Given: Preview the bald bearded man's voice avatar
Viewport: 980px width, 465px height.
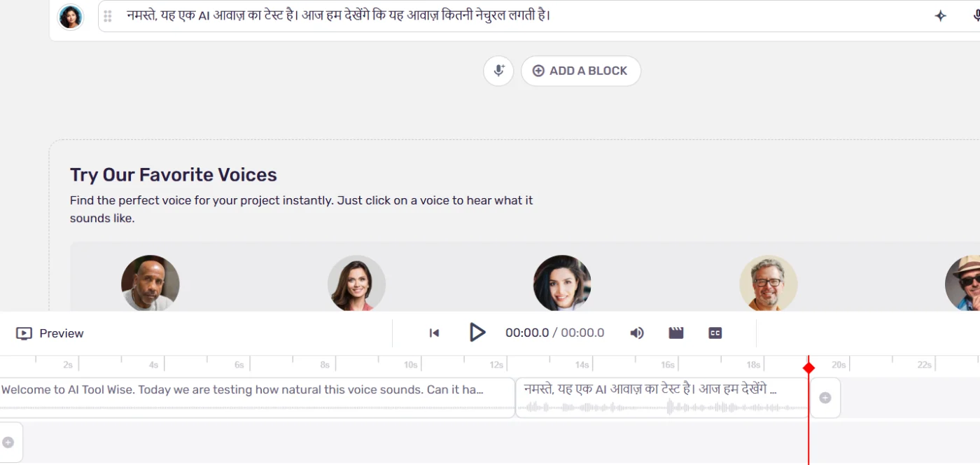Looking at the screenshot, I should click(150, 283).
